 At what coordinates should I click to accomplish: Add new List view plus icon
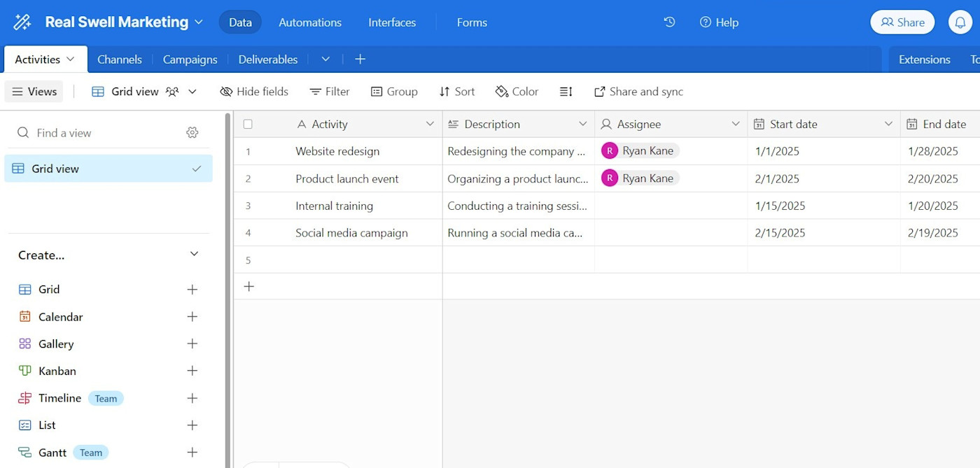pos(192,425)
